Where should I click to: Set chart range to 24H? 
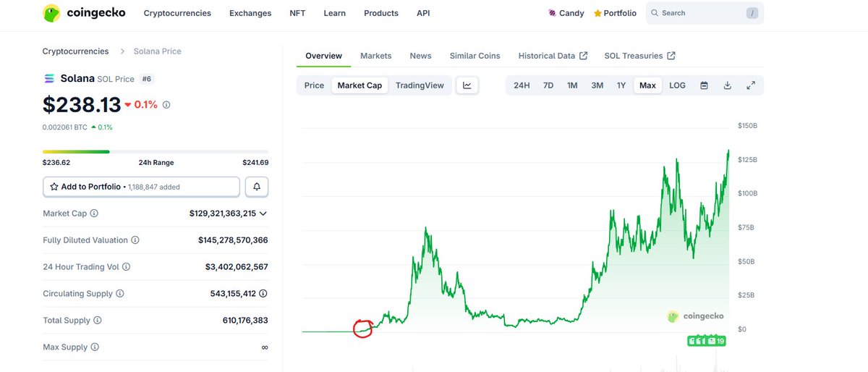coord(522,85)
